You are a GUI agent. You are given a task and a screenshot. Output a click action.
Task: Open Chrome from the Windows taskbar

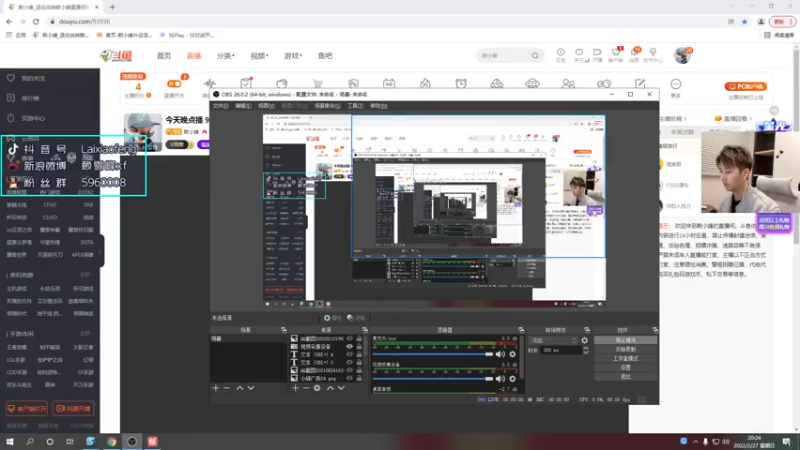pyautogui.click(x=111, y=441)
